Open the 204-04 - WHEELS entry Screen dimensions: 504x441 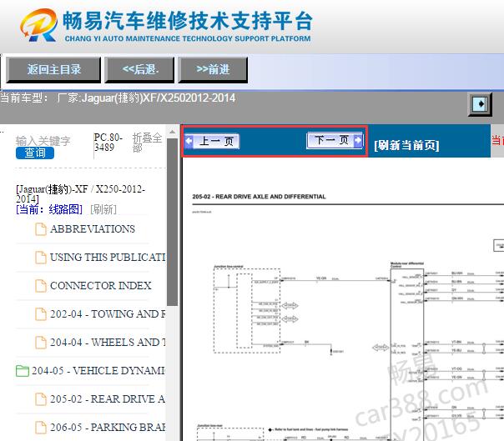108,343
